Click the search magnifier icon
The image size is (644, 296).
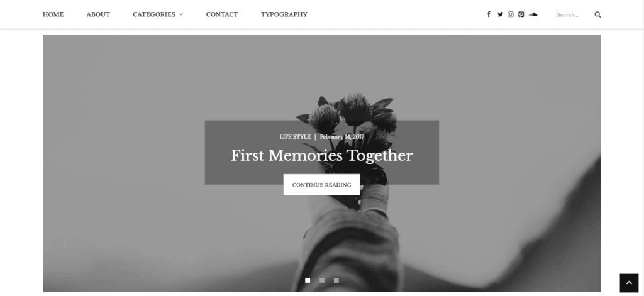tap(597, 15)
